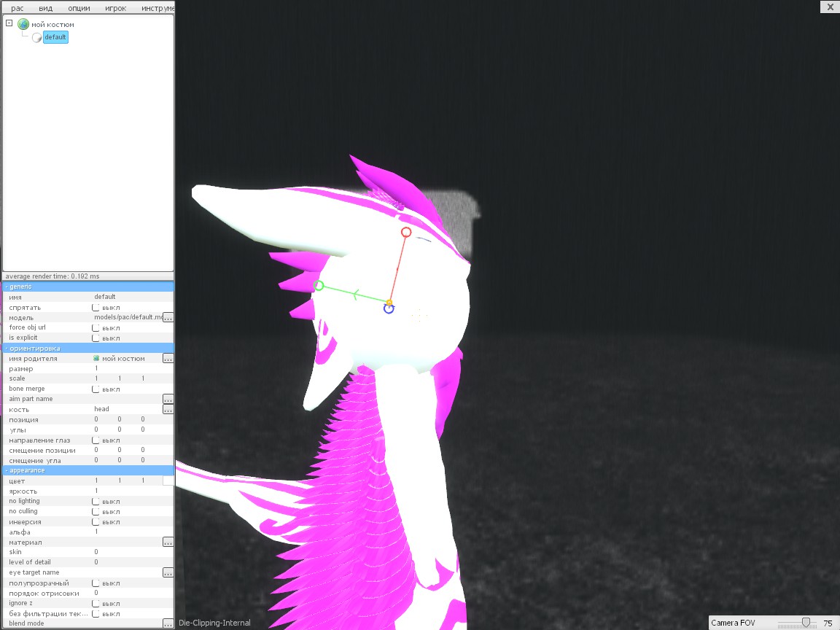Open the материал browse button

click(168, 542)
